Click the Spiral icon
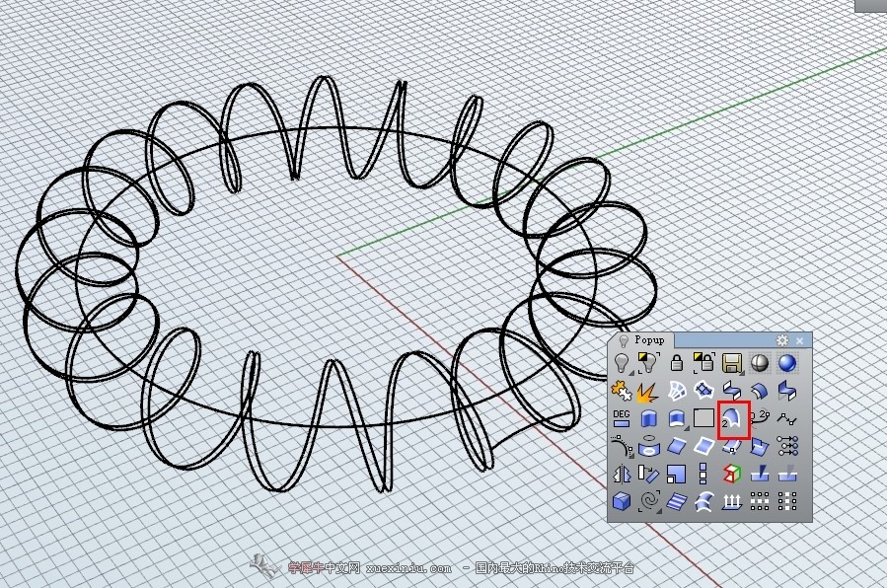 (x=649, y=501)
